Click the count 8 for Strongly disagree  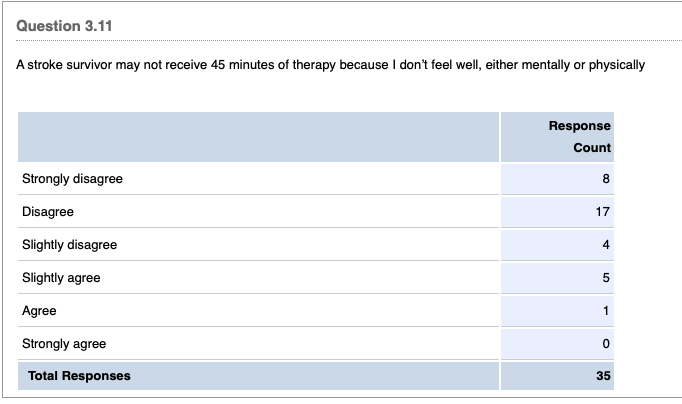pyautogui.click(x=606, y=179)
